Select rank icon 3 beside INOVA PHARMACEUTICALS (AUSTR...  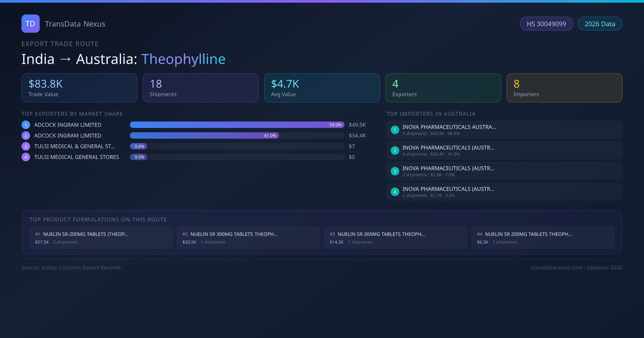pos(395,171)
